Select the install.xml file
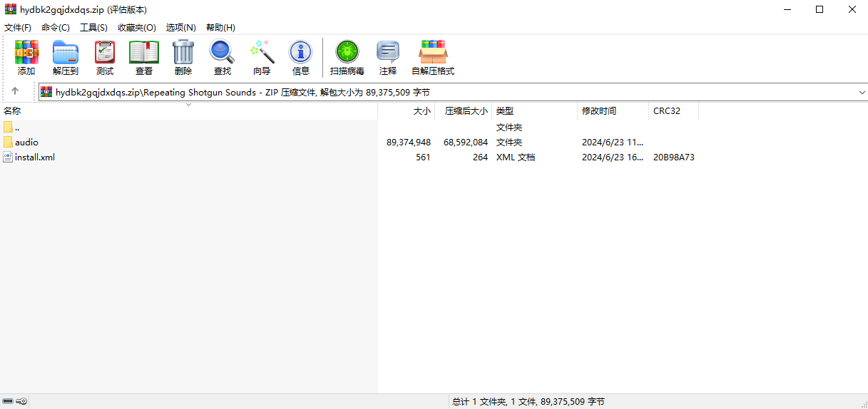 point(188,157)
